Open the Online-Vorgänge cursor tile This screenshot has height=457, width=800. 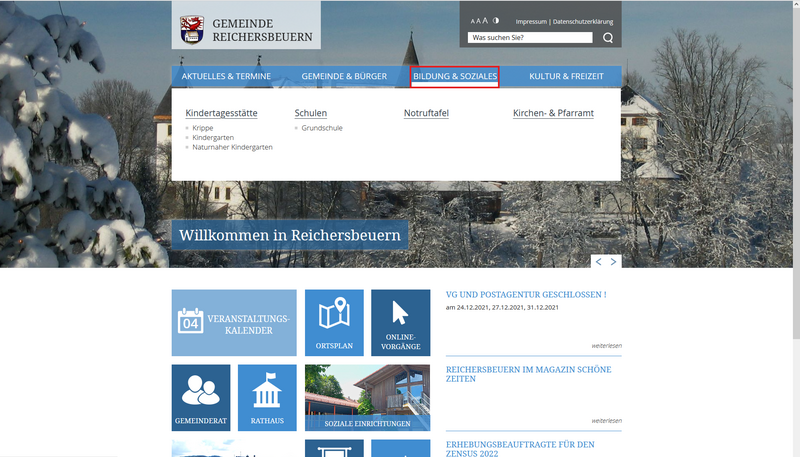[x=400, y=323]
